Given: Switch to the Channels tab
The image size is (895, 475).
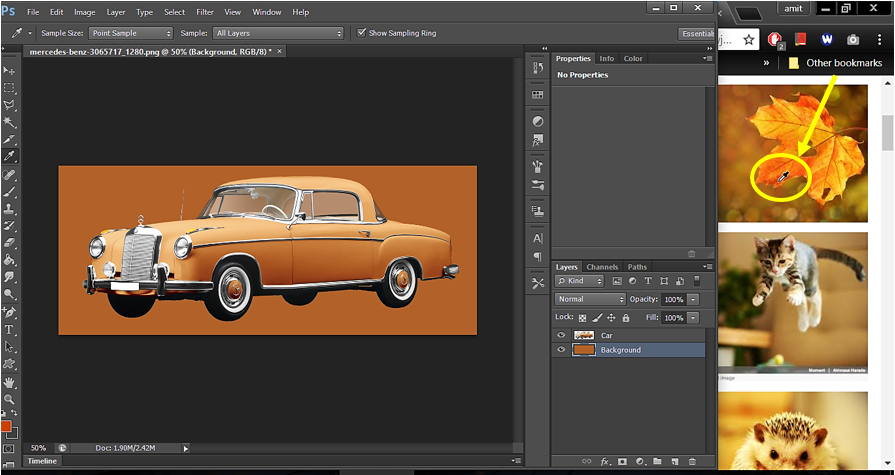Looking at the screenshot, I should coord(602,267).
